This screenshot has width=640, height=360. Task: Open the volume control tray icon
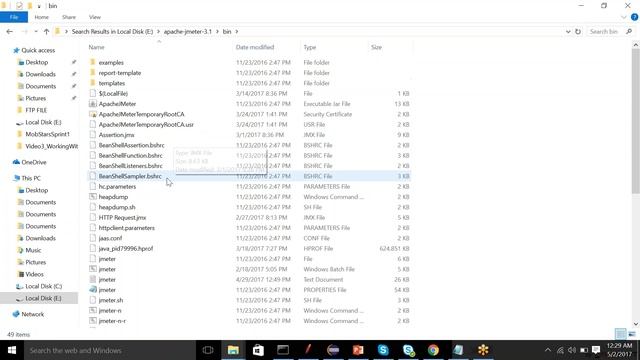click(x=572, y=350)
